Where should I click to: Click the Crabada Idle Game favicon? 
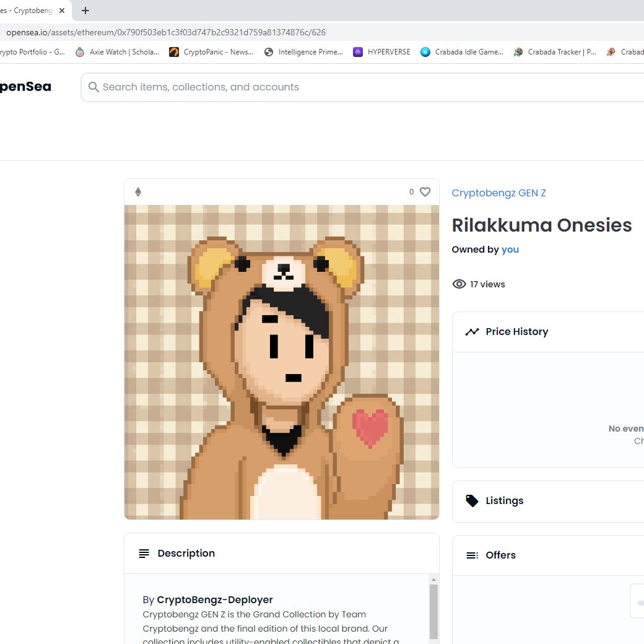pyautogui.click(x=425, y=52)
